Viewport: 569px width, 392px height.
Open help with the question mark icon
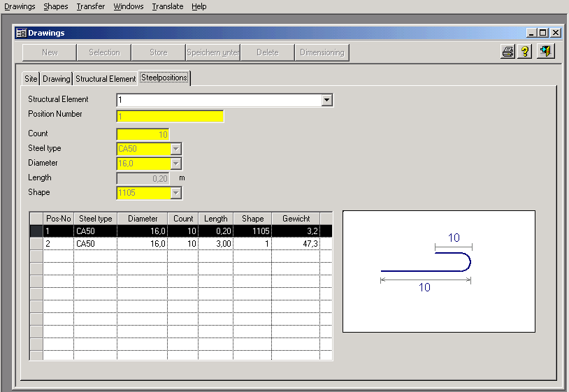(x=526, y=52)
